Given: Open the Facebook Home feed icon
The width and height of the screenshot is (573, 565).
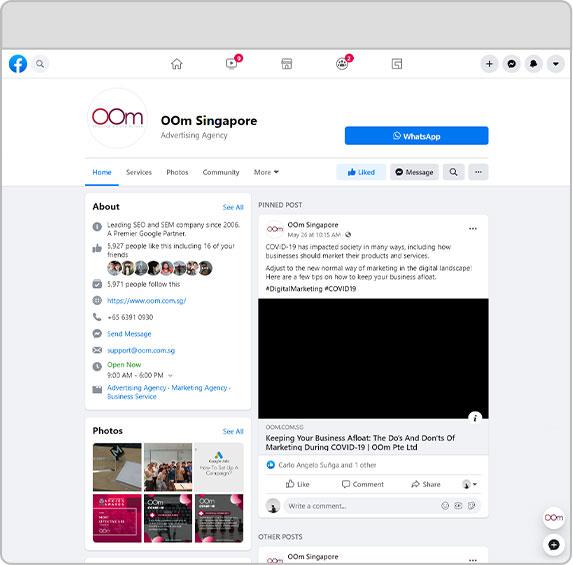Looking at the screenshot, I should click(x=177, y=64).
